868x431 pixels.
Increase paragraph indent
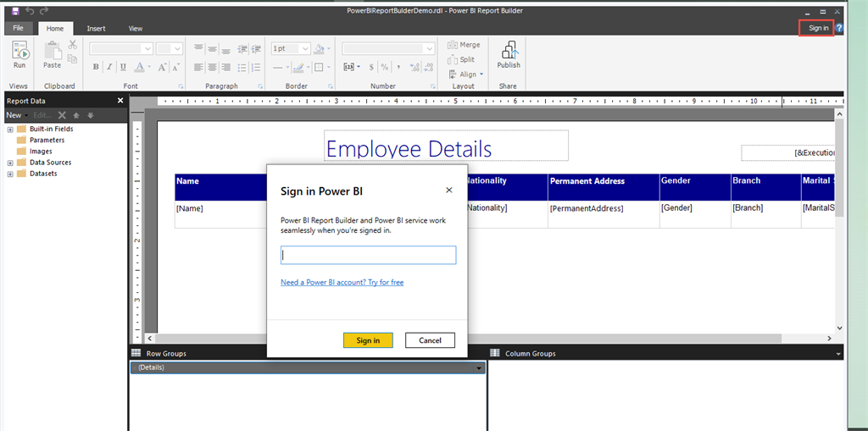click(x=256, y=48)
